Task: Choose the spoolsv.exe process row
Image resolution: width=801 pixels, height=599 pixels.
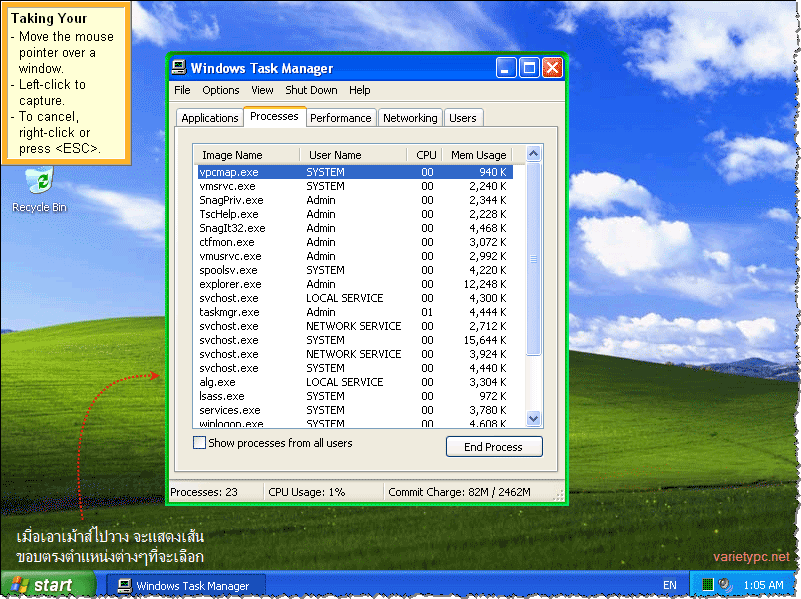Action: (355, 270)
